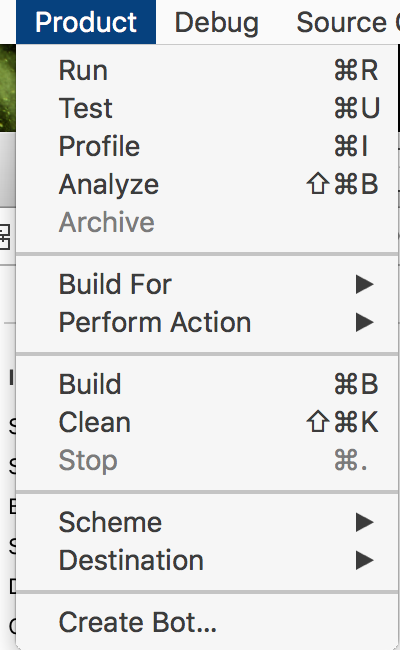
Task: Close the highlighted Product menu title
Action: click(x=86, y=22)
